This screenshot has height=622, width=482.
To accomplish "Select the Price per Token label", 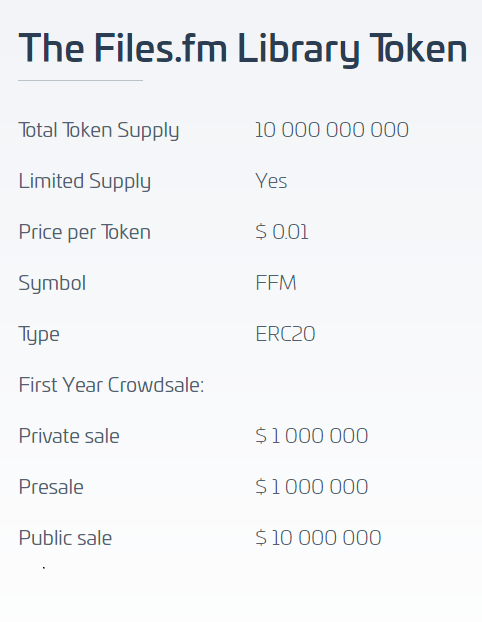I will click(x=84, y=232).
